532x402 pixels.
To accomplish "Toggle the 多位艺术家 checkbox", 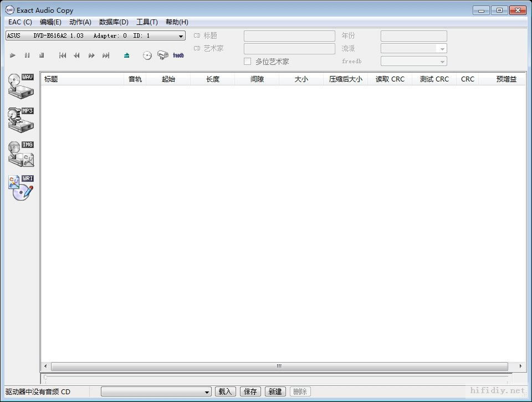I will (x=248, y=62).
